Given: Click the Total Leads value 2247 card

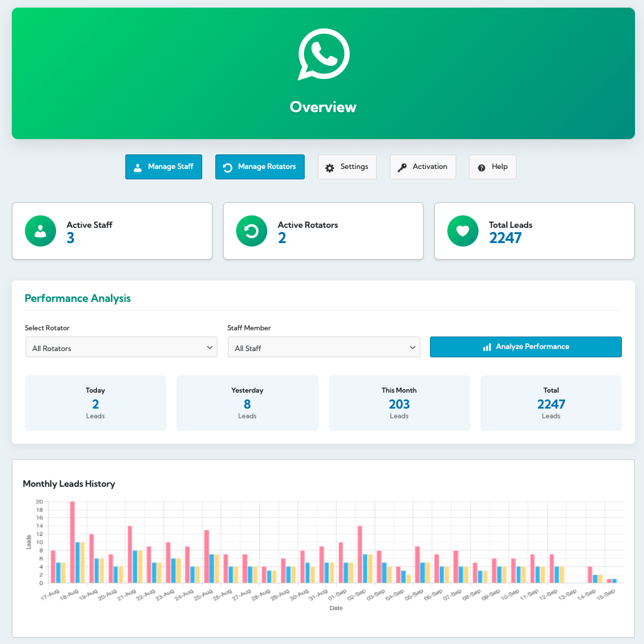Looking at the screenshot, I should pyautogui.click(x=535, y=231).
